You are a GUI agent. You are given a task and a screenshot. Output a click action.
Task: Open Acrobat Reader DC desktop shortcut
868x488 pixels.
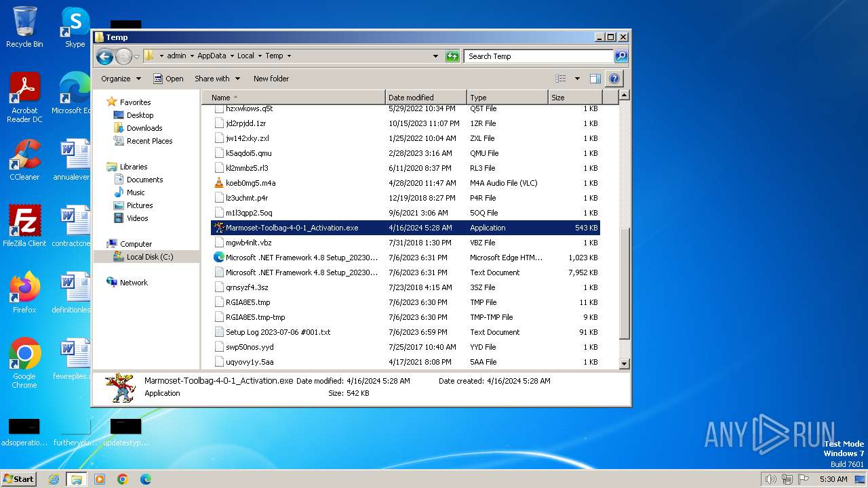(24, 98)
